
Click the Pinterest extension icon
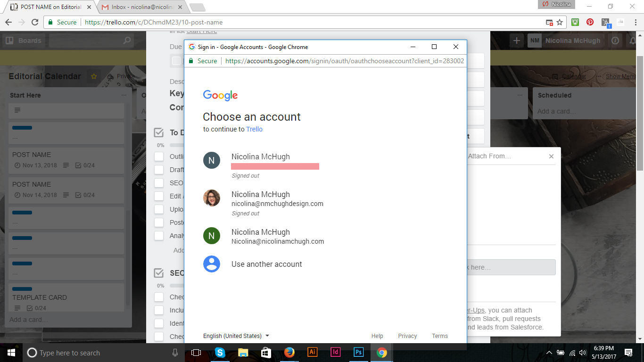590,22
